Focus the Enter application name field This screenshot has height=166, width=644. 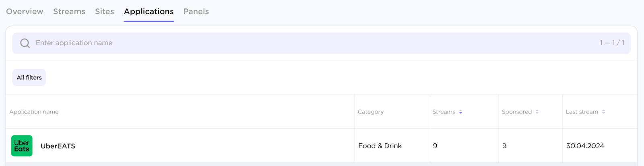[x=282, y=43]
